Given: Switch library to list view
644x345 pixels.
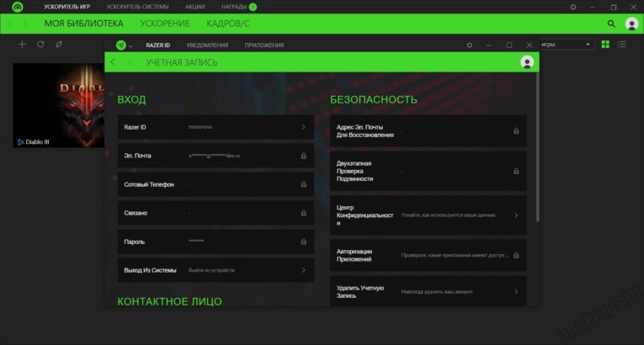Looking at the screenshot, I should click(x=622, y=45).
